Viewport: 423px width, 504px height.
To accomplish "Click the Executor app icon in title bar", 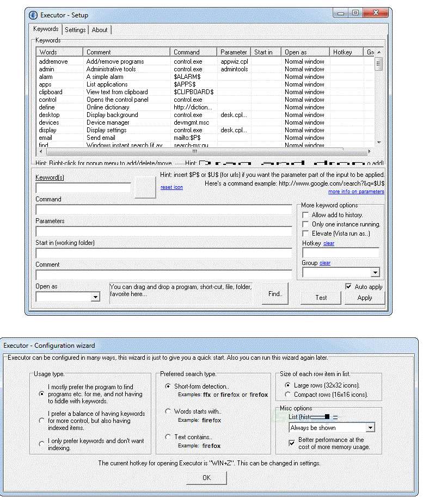I will click(x=33, y=15).
